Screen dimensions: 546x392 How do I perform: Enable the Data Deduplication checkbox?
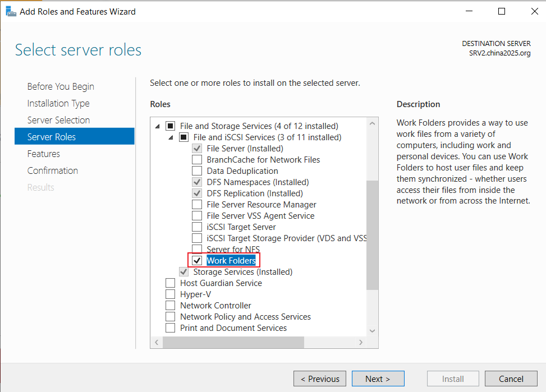click(x=197, y=171)
